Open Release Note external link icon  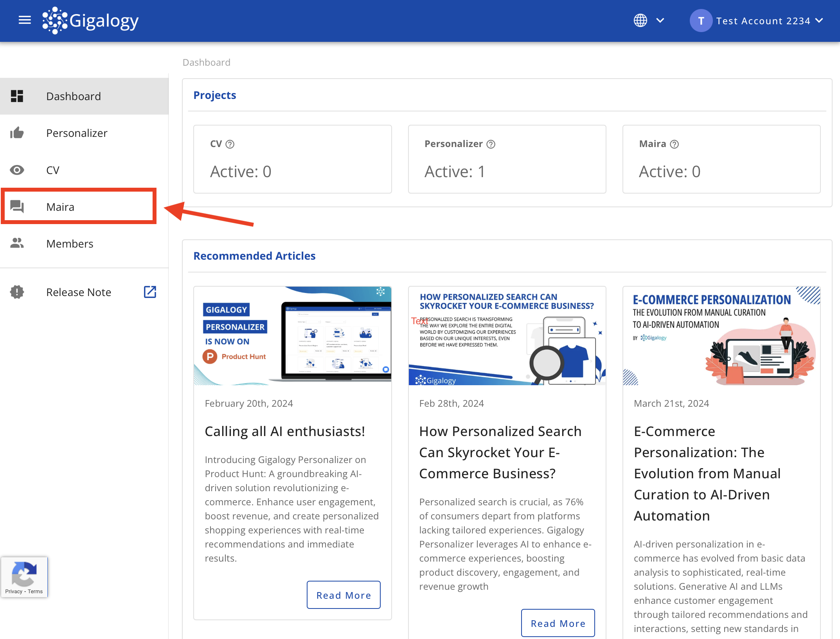coord(150,292)
